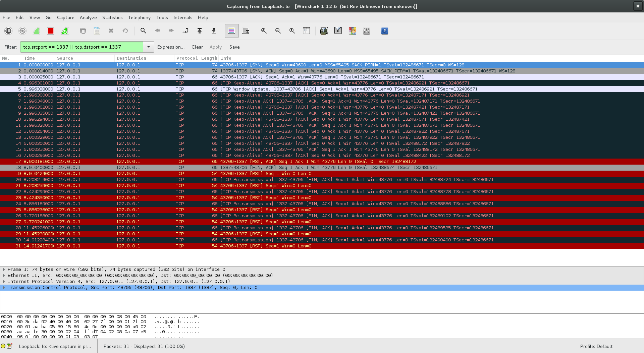Restart the current capture
This screenshot has height=353, width=644.
pos(65,31)
